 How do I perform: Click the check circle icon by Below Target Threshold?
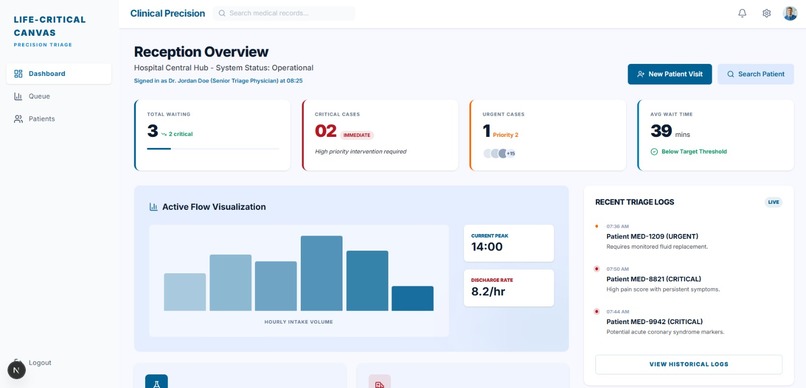coord(654,152)
